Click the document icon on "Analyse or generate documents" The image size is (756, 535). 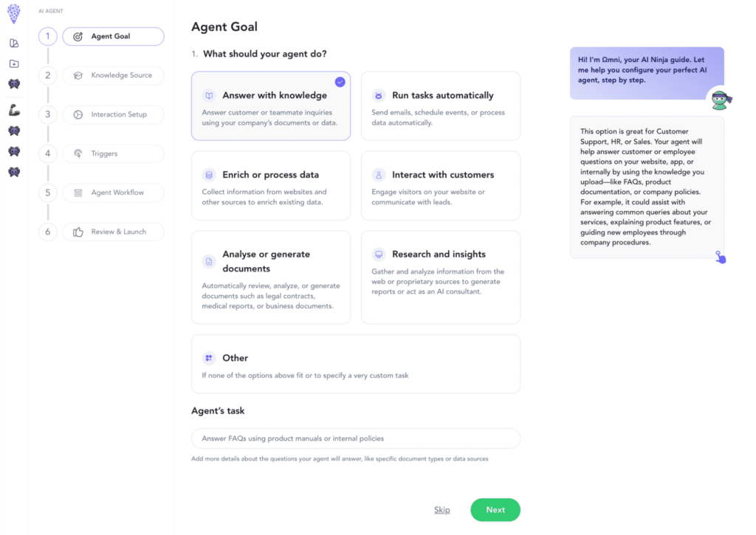click(x=209, y=260)
